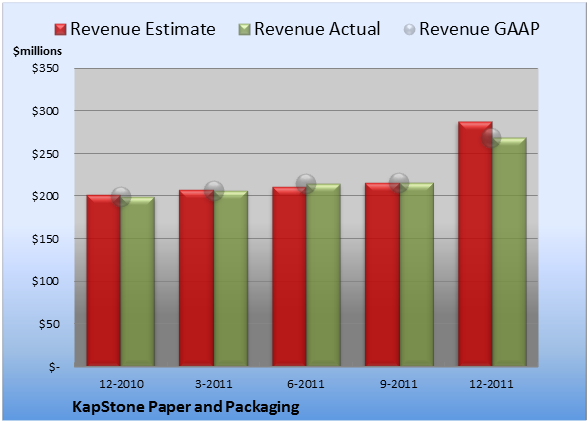The width and height of the screenshot is (588, 422).
Task: Select the green actual bar for 9-2011
Action: point(416,275)
